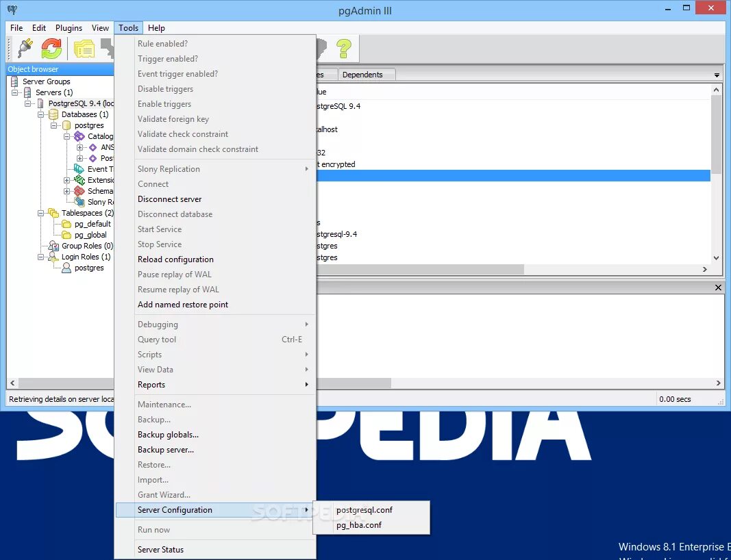Click the plug connection toolbar icon
Screen dimensions: 731x560
click(x=25, y=49)
